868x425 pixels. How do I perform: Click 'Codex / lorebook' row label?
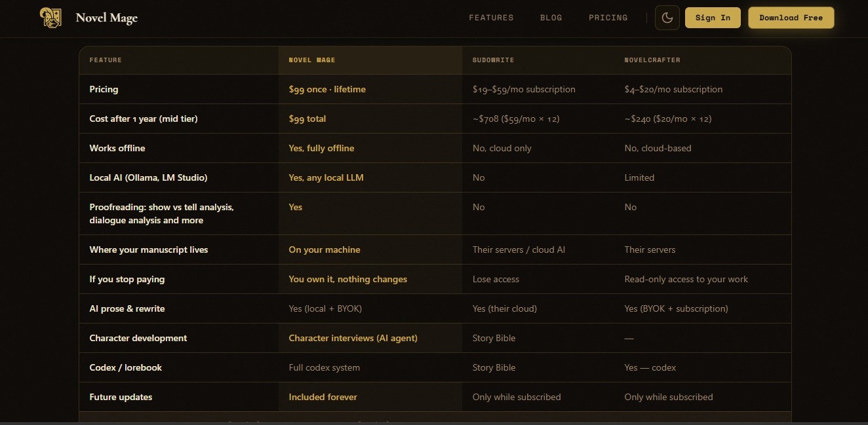pos(126,367)
